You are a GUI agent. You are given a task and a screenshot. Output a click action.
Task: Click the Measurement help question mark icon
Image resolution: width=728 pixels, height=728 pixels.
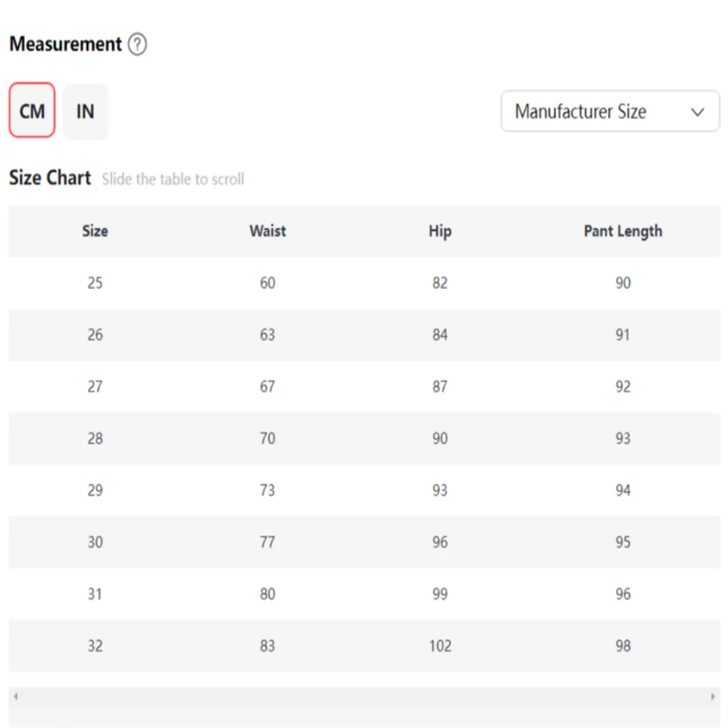138,44
